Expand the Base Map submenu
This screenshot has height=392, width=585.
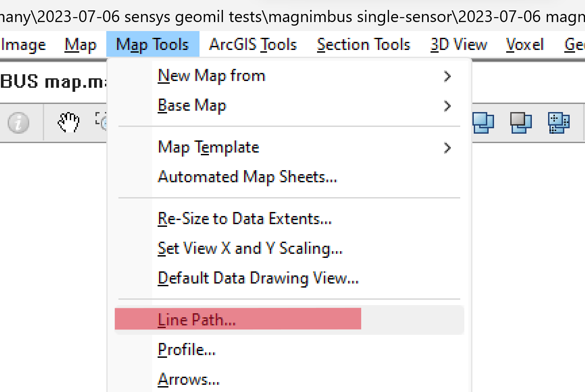[x=192, y=106]
